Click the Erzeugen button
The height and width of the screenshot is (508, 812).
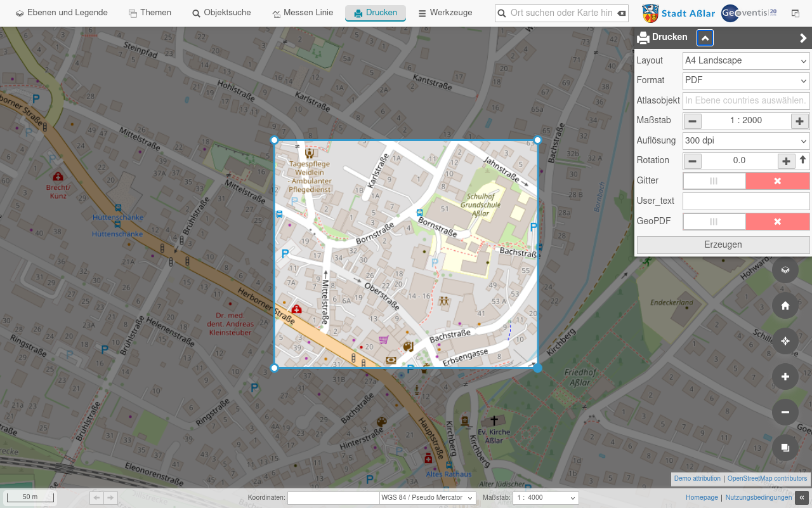723,244
